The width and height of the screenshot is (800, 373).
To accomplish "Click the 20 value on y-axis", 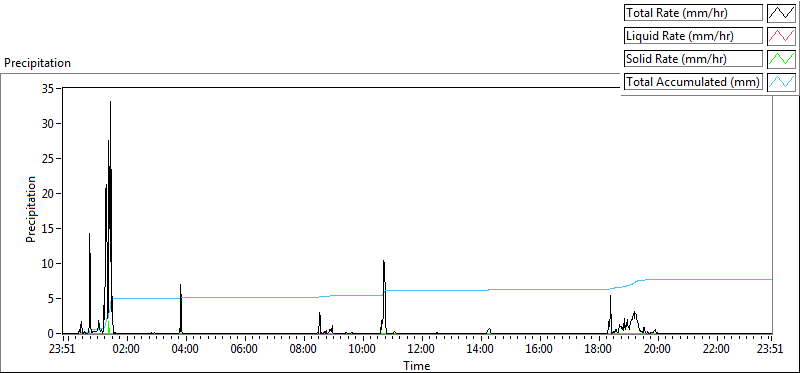I will click(x=48, y=193).
